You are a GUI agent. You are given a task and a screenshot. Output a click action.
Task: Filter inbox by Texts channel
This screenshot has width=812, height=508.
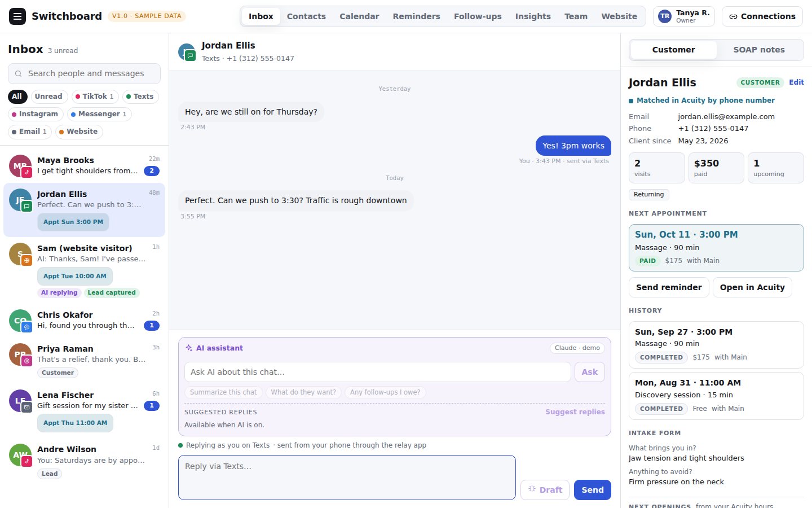point(140,97)
